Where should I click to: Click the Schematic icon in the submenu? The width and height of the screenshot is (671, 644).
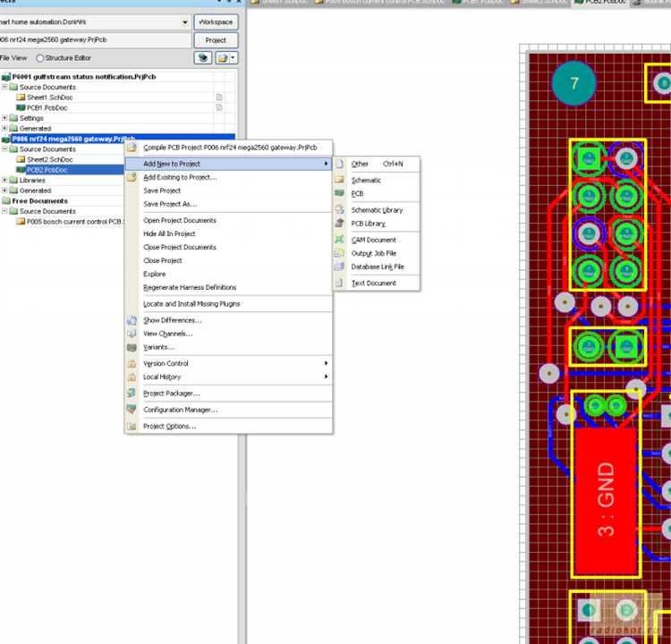click(339, 180)
